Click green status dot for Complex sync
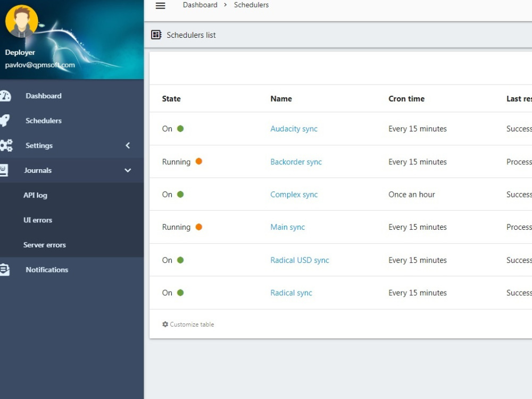This screenshot has width=532, height=399. point(180,194)
